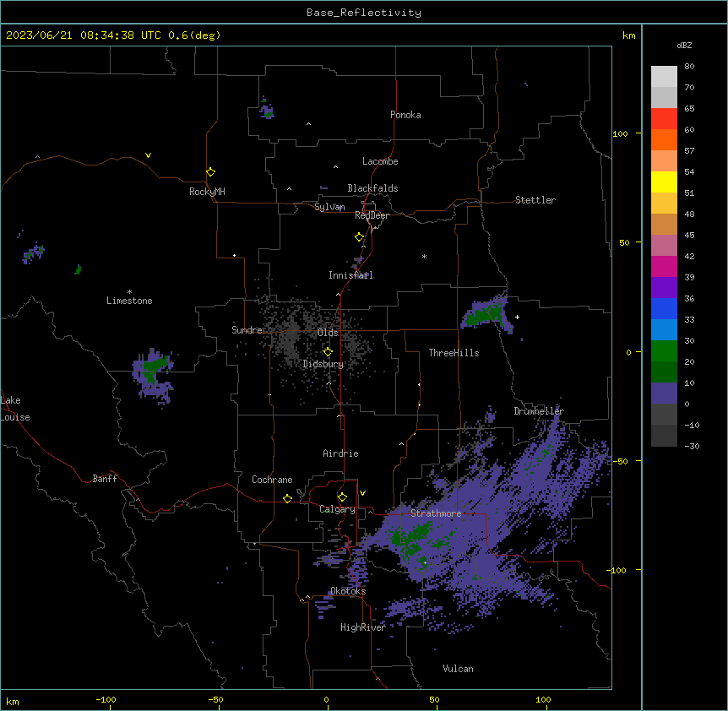Select the blue 36 dBZ legend swatch
The height and width of the screenshot is (711, 728).
point(664,308)
